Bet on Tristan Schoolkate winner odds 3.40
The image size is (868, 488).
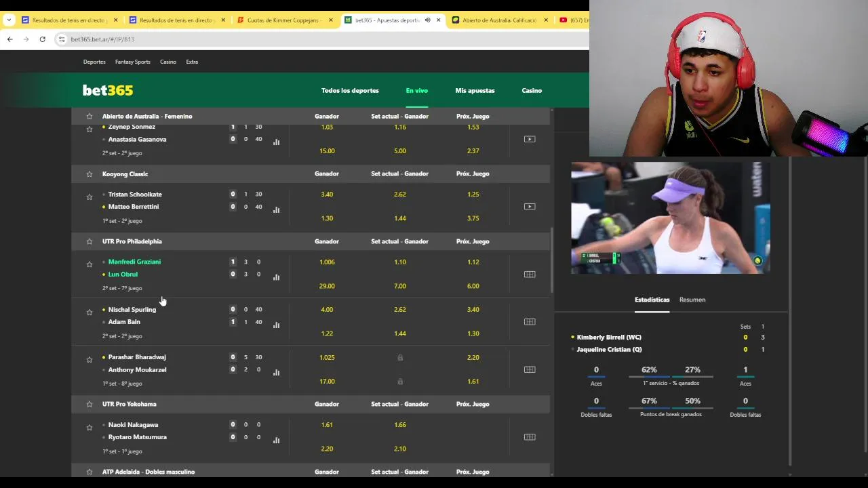tap(327, 195)
